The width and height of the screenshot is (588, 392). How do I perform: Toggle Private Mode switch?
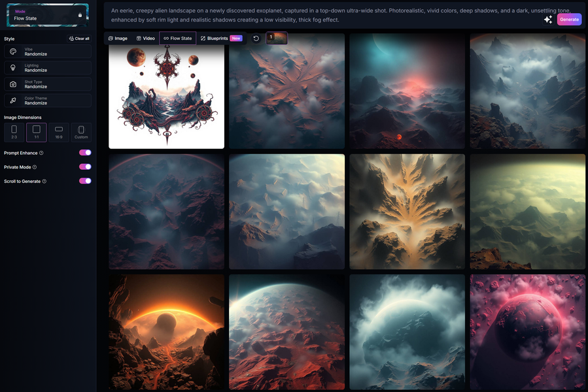[85, 167]
